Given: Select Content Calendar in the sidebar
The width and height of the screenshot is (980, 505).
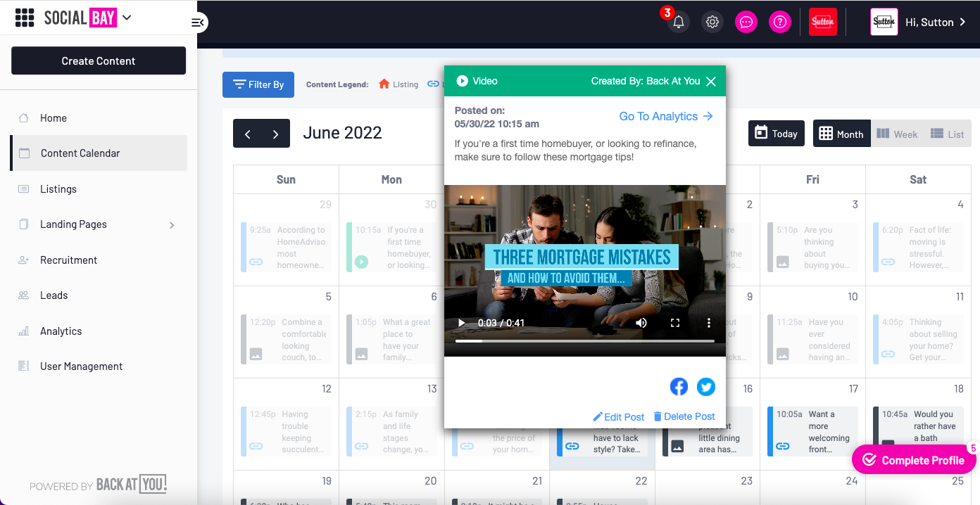Looking at the screenshot, I should pos(99,153).
